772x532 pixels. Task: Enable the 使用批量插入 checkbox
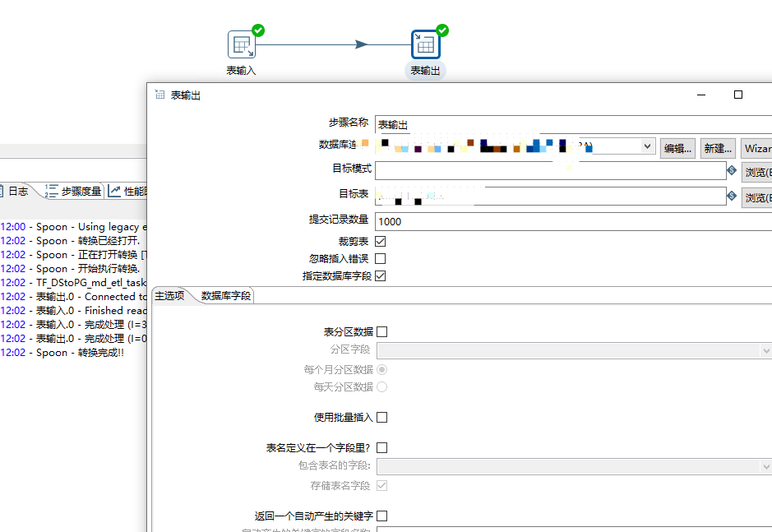381,417
